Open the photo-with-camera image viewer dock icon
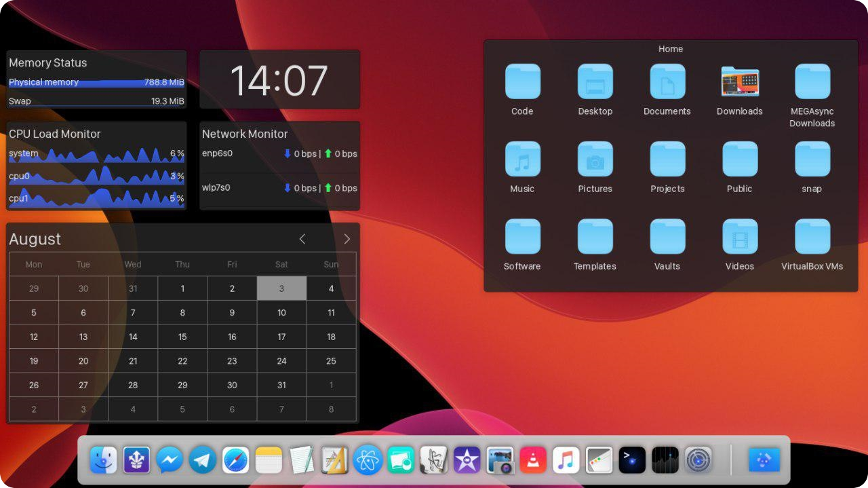This screenshot has width=868, height=488. pos(500,460)
